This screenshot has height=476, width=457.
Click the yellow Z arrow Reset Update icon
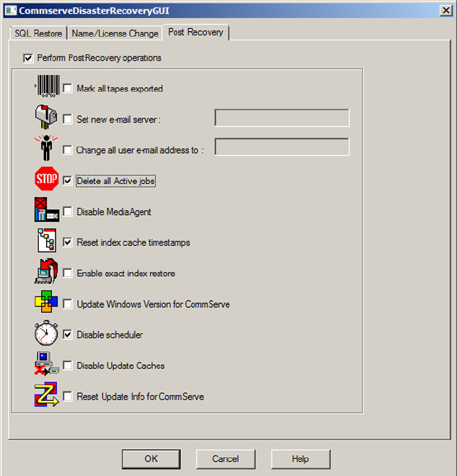[x=46, y=395]
